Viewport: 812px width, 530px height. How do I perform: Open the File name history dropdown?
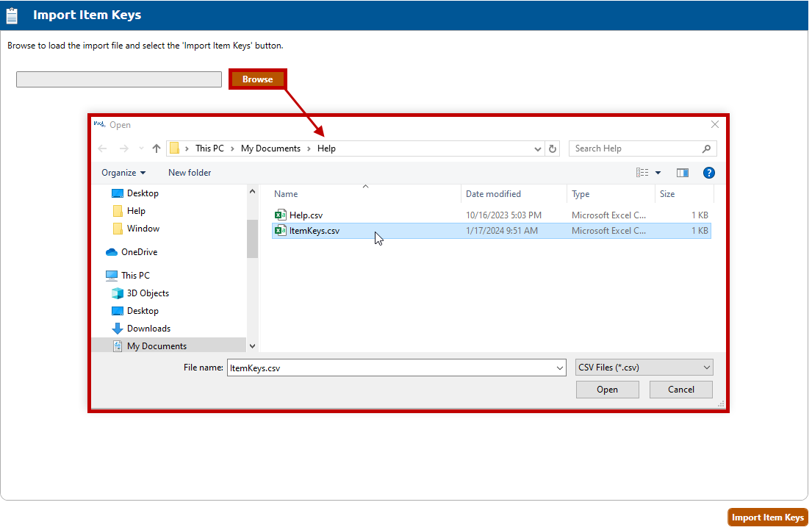click(x=560, y=368)
